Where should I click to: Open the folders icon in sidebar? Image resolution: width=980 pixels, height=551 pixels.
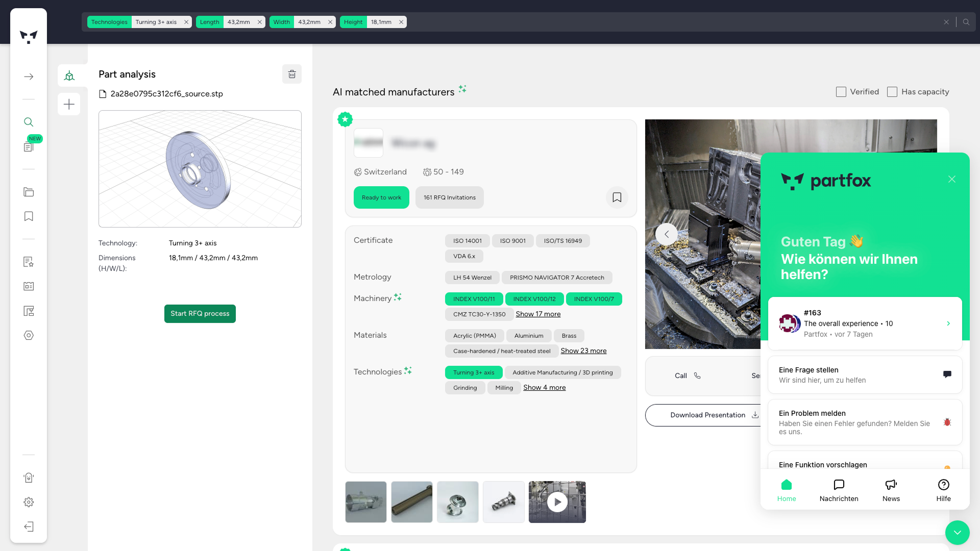[29, 192]
